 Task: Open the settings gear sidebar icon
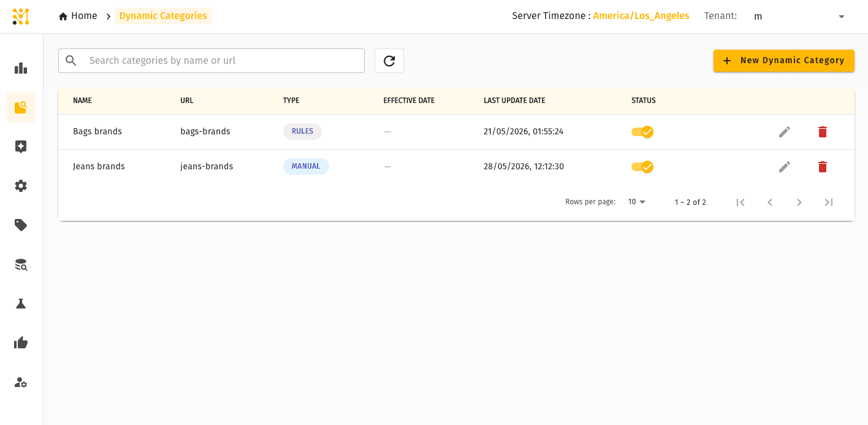[21, 186]
